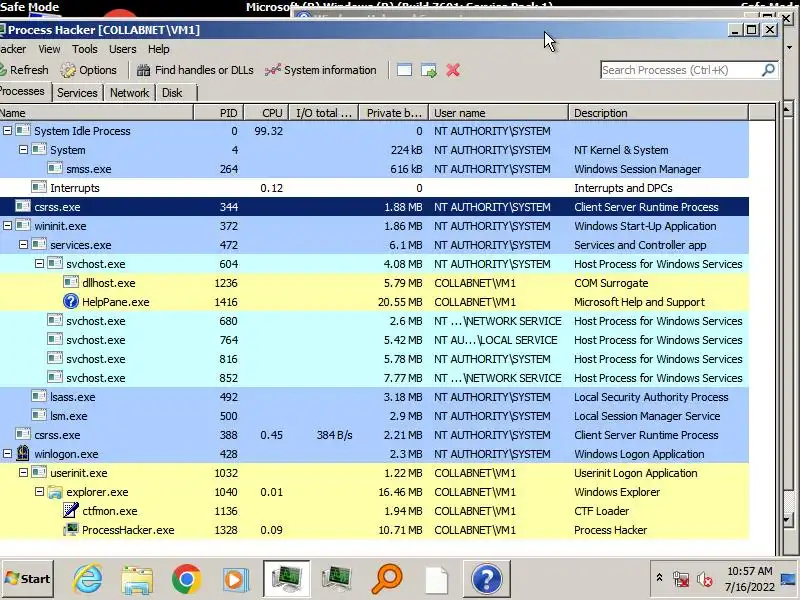Open the Tools menu

85,49
